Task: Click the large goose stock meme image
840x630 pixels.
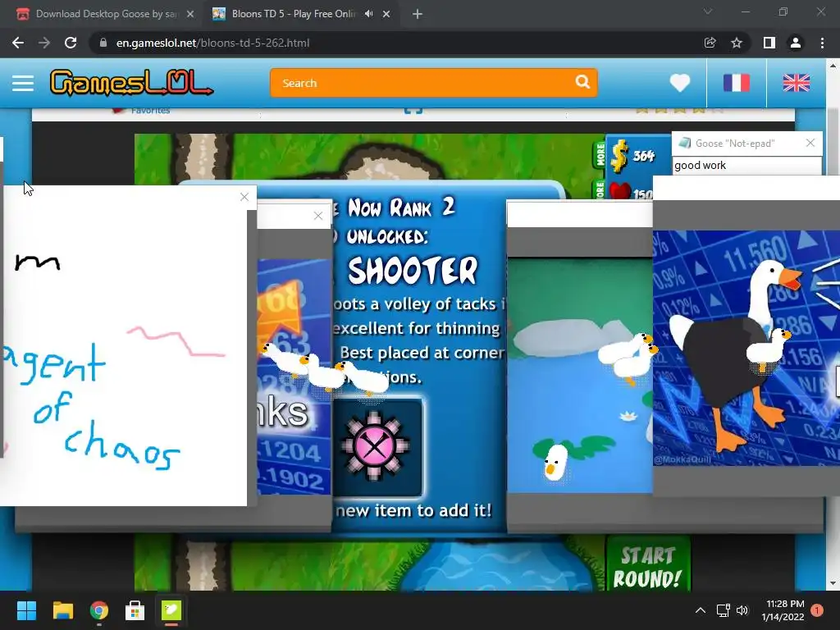Action: click(746, 348)
